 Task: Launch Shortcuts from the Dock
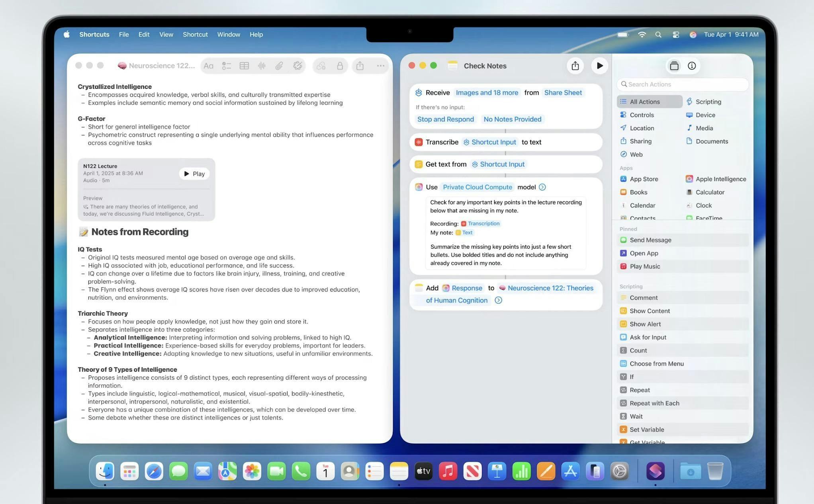tap(655, 471)
